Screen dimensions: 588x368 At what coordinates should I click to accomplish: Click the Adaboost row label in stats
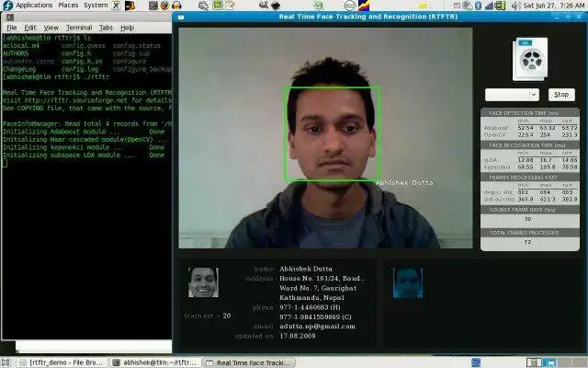(x=496, y=128)
